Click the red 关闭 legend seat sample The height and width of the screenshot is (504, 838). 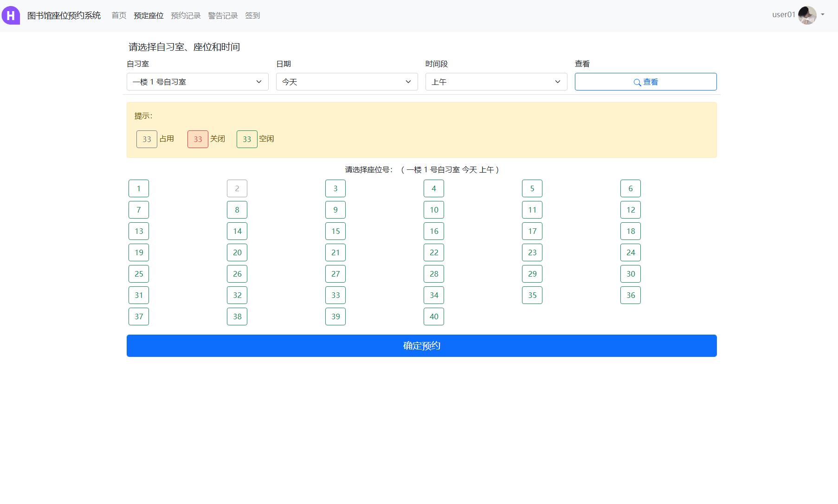click(198, 139)
